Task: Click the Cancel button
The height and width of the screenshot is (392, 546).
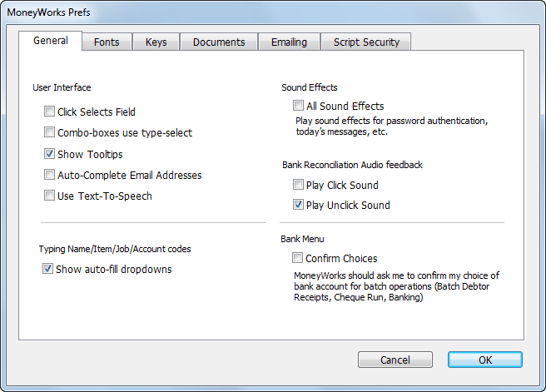Action: [395, 360]
